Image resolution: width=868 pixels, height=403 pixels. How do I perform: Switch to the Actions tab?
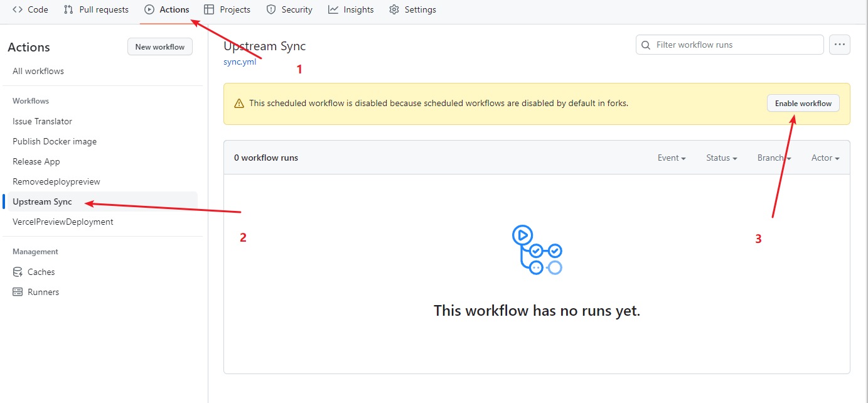(x=167, y=9)
